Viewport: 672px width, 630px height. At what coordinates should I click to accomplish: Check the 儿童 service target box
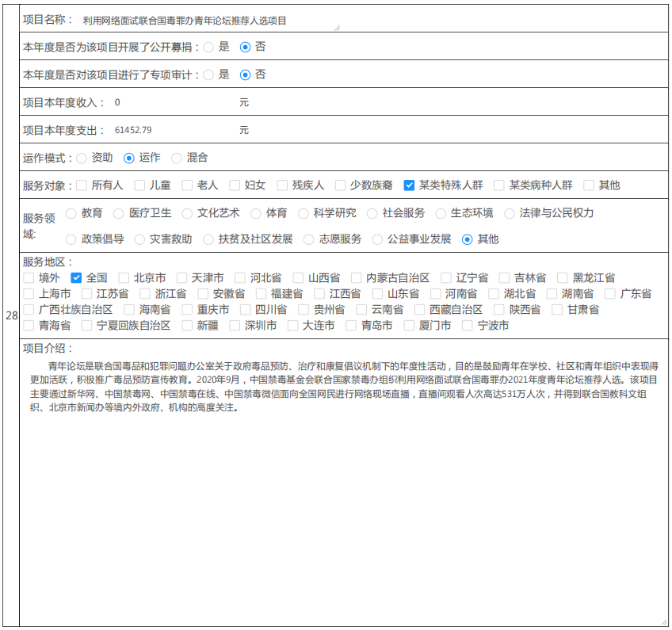point(139,185)
